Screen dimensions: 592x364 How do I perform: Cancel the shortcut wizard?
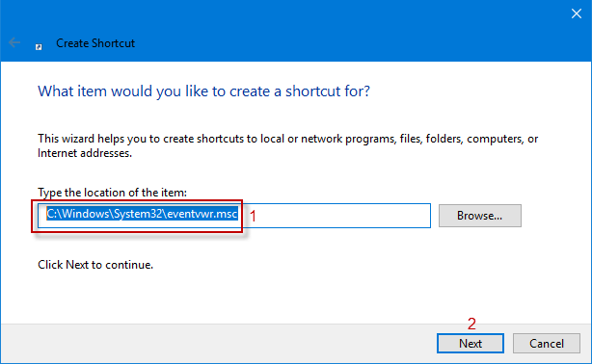547,343
